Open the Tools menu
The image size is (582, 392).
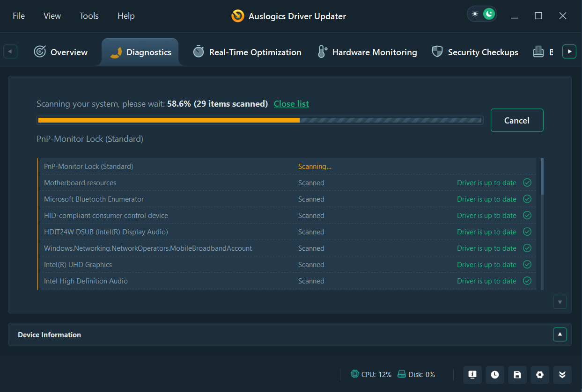coord(89,16)
